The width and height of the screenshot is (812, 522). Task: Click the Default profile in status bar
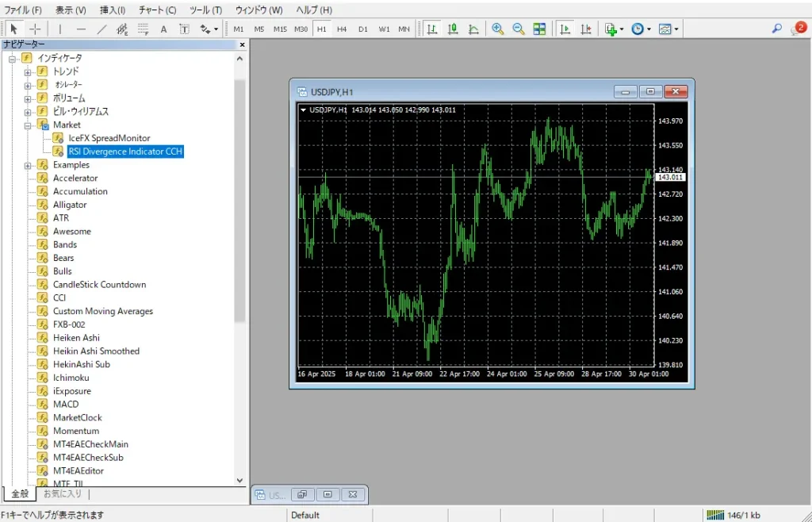[305, 516]
